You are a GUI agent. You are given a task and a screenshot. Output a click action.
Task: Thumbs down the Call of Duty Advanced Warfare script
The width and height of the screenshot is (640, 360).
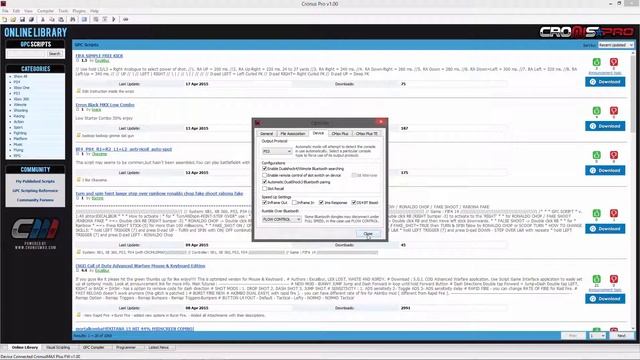tap(613, 279)
